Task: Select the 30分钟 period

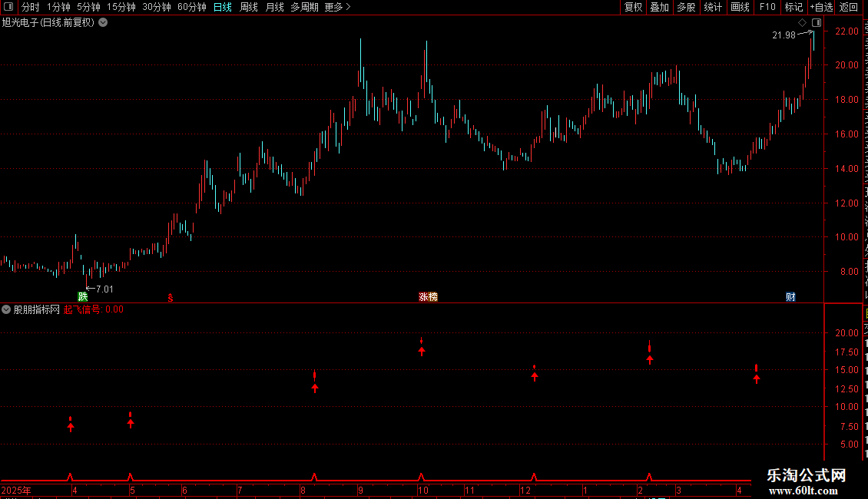Action: click(157, 7)
